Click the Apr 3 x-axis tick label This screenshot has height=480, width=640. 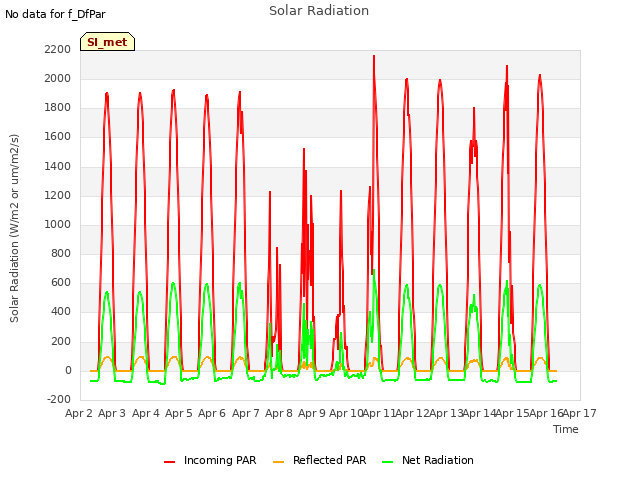pyautogui.click(x=112, y=413)
